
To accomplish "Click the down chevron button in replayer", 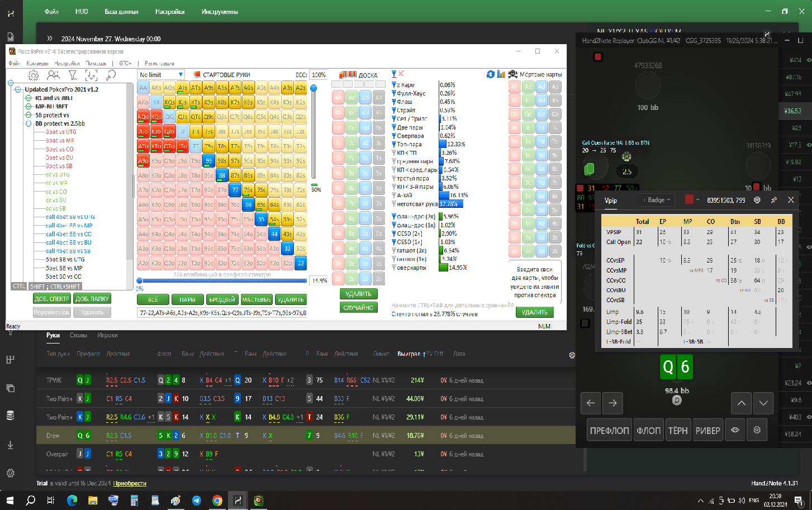I will click(763, 403).
